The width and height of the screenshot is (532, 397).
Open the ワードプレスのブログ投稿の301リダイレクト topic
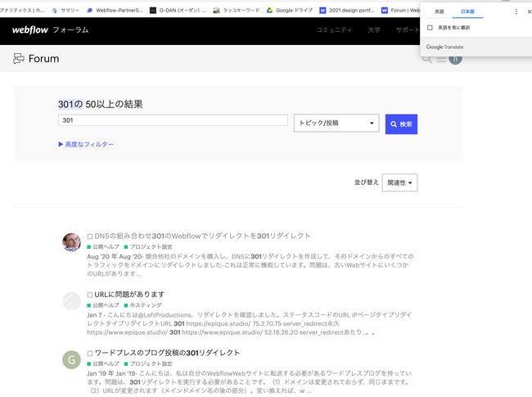click(167, 353)
